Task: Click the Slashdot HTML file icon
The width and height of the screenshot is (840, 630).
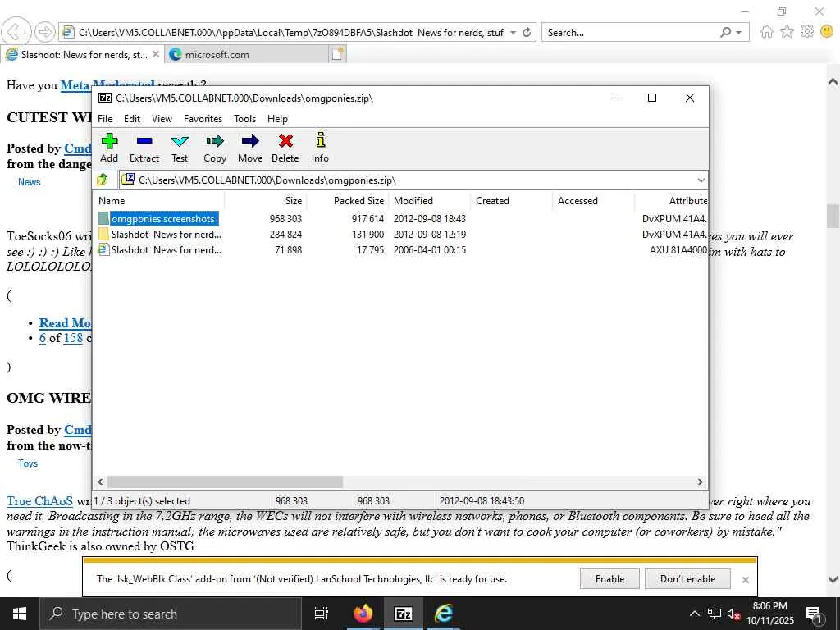Action: point(103,249)
